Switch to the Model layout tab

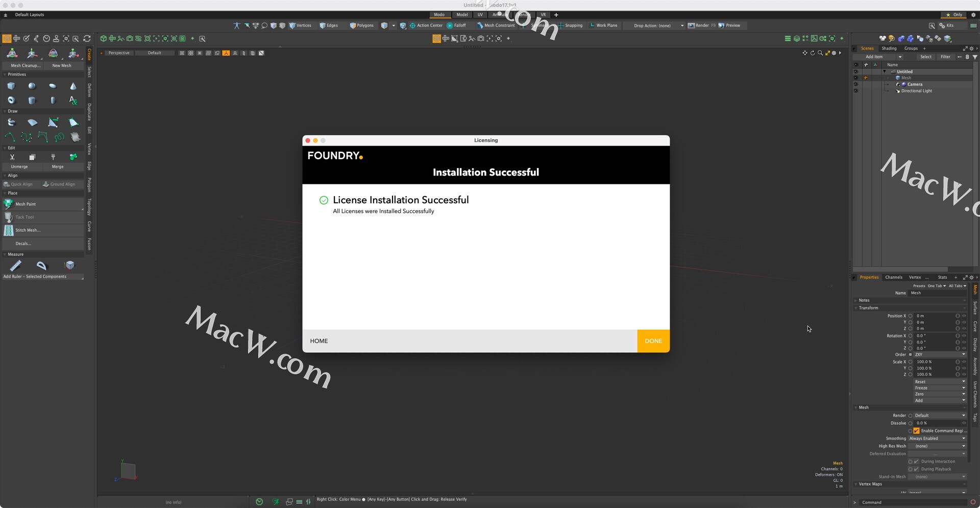[462, 15]
